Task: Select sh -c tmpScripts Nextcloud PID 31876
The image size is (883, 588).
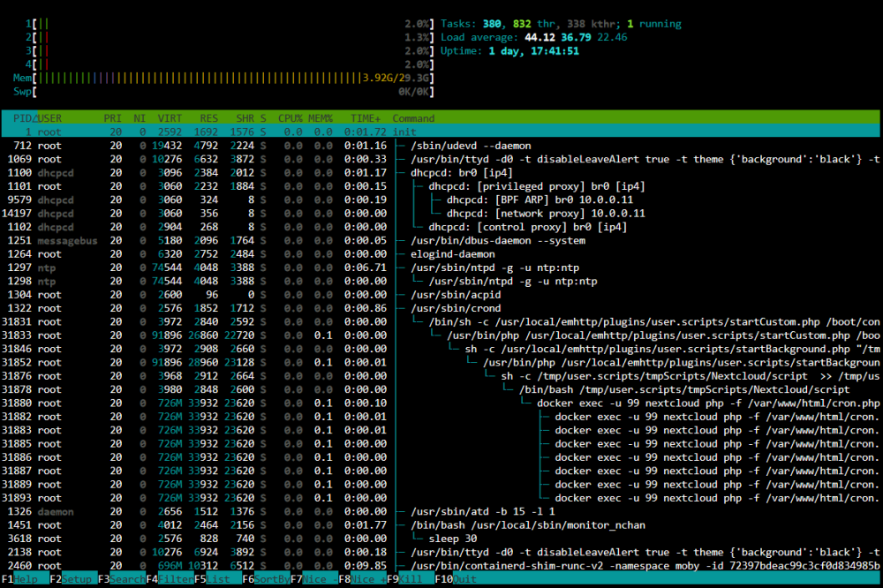Action: pyautogui.click(x=441, y=376)
